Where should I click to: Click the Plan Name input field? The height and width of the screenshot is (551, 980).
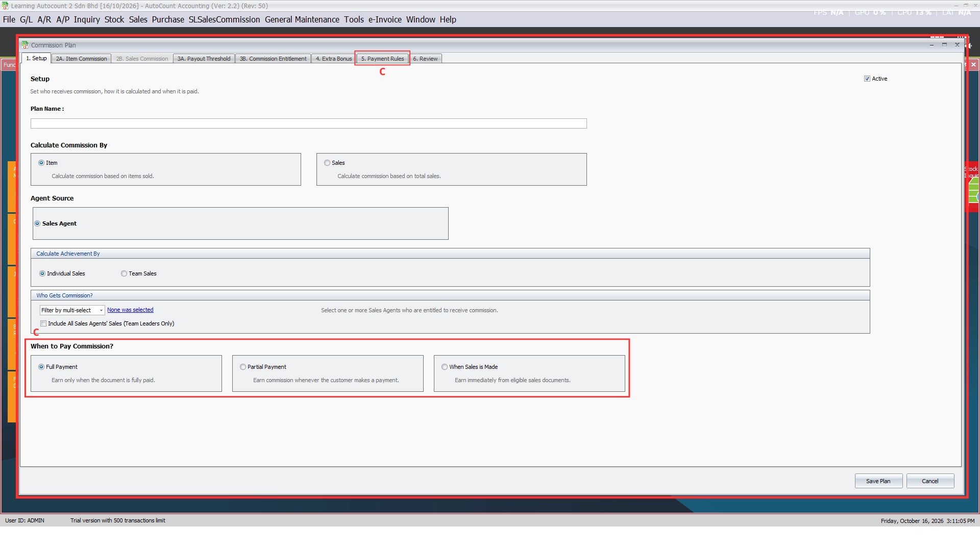tap(308, 123)
